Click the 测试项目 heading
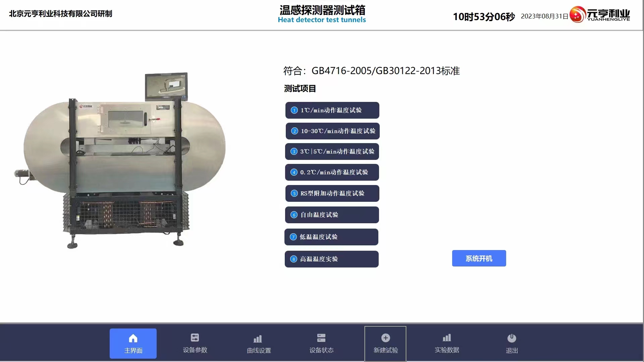The image size is (644, 362). 300,88
